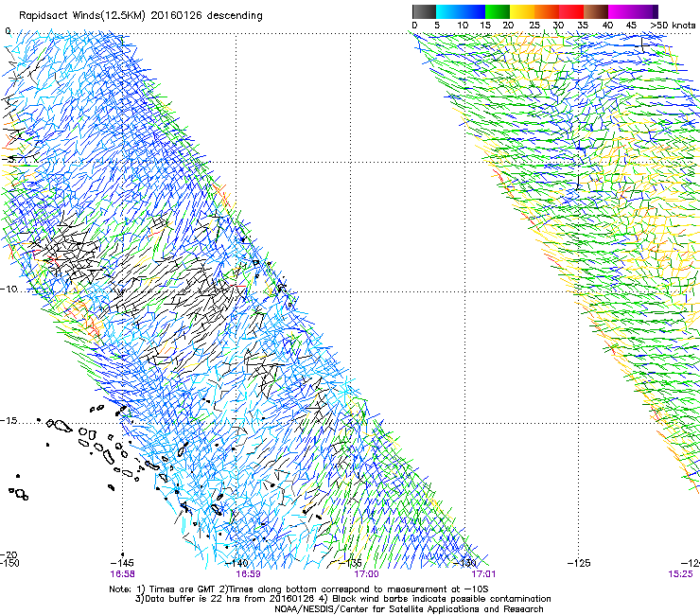
Task: Click the green 15-20 knots legend swatch
Action: 498,11
